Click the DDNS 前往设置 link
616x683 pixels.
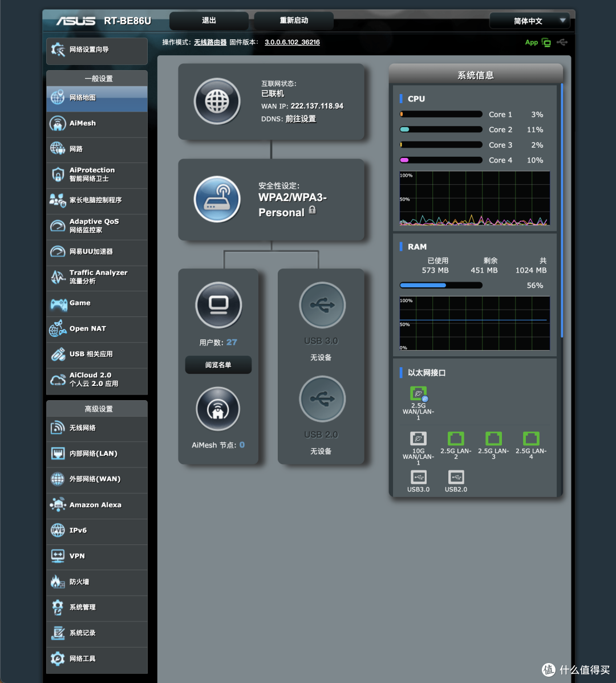click(301, 119)
